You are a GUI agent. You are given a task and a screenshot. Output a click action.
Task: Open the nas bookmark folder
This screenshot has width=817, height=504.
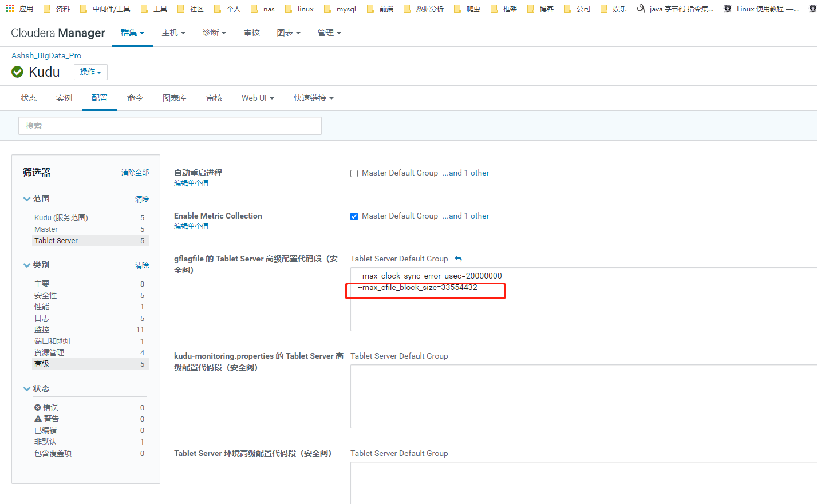[x=263, y=9]
